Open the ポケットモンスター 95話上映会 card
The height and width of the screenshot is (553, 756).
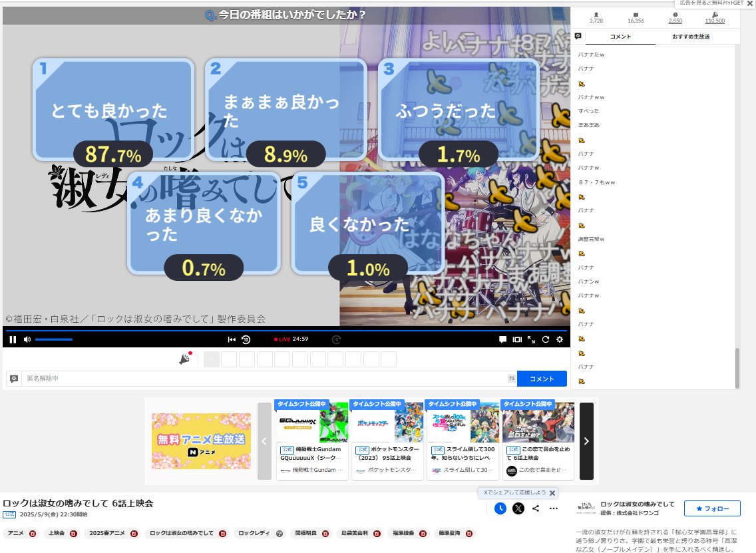(x=387, y=440)
